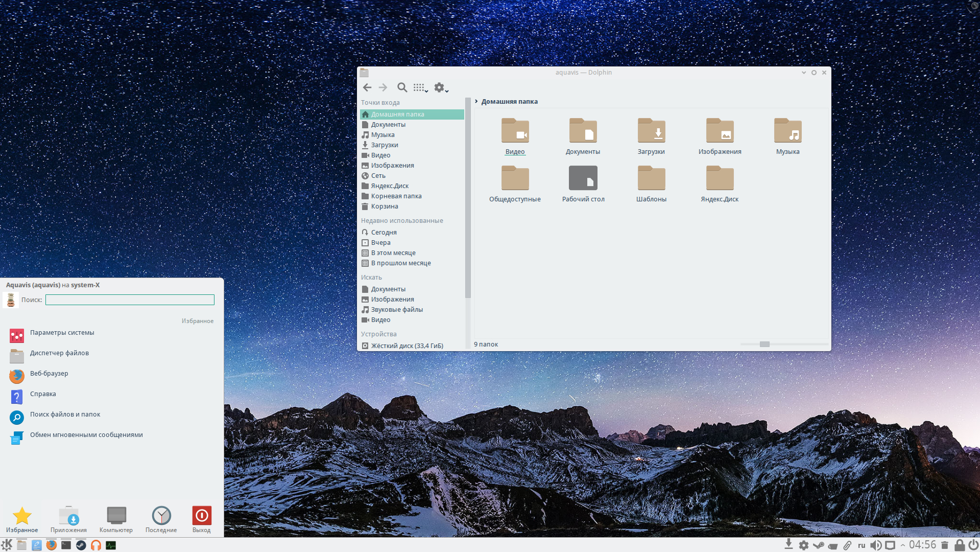Click Выход button in the launcher
Image resolution: width=980 pixels, height=552 pixels.
(201, 519)
